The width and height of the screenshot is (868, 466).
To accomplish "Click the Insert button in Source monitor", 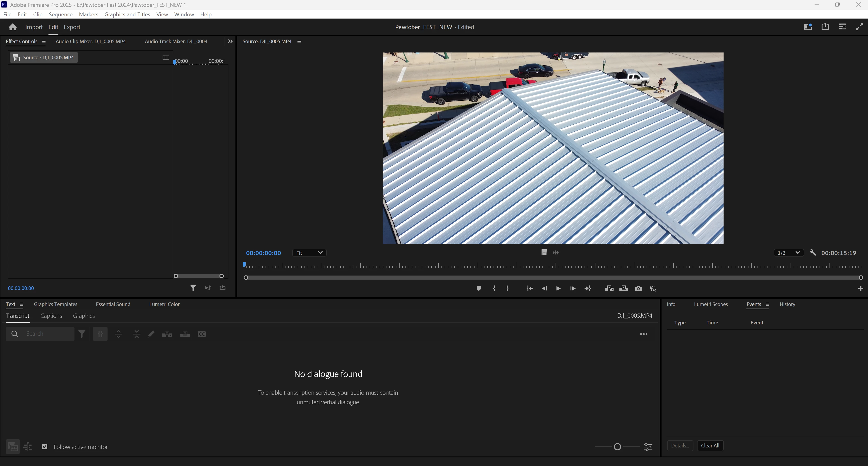I will coord(609,289).
